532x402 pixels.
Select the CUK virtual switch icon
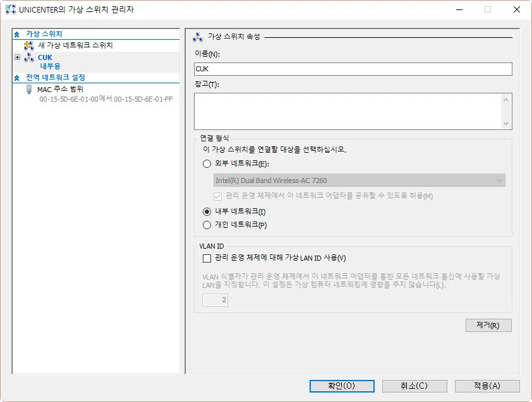(28, 57)
